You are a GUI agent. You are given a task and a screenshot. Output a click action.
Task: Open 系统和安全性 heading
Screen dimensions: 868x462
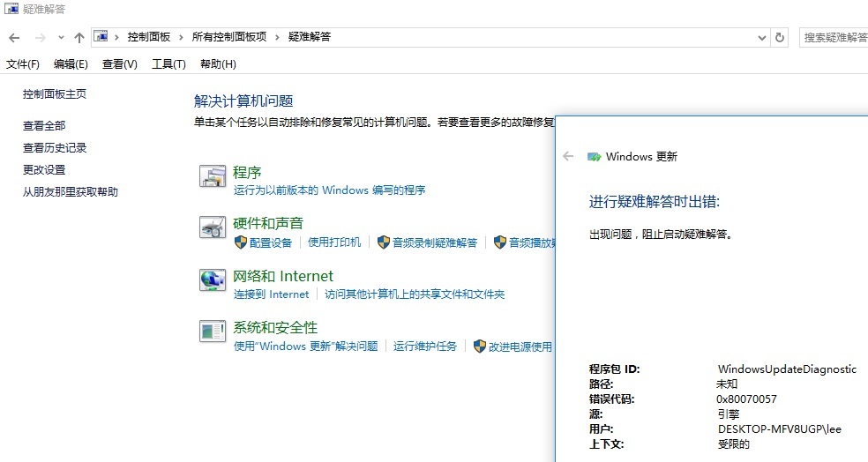pos(275,328)
